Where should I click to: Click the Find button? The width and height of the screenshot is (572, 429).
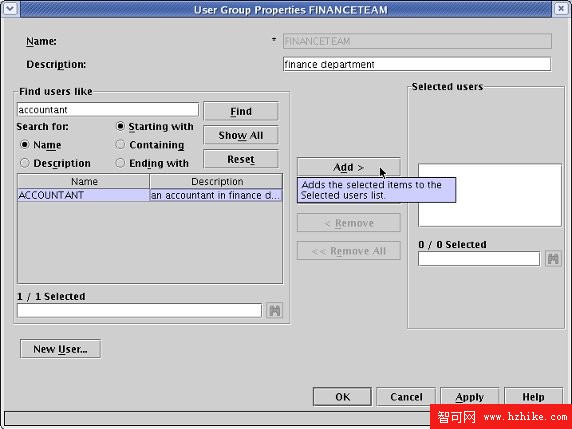pyautogui.click(x=241, y=111)
